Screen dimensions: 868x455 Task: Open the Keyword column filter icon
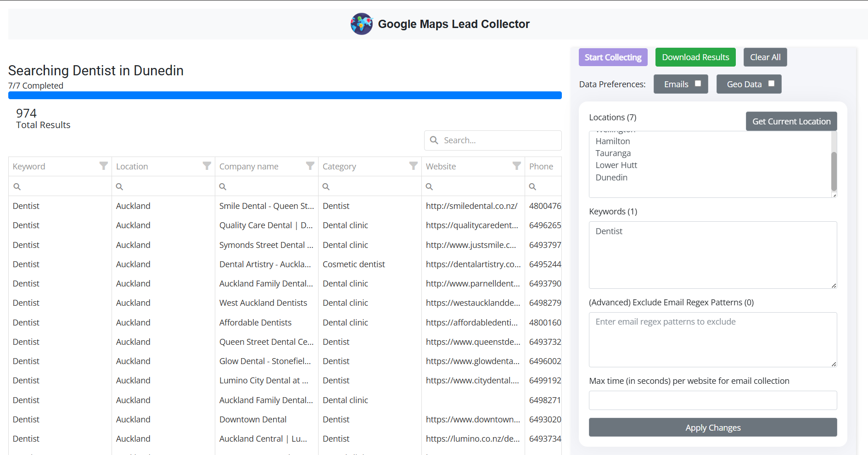pos(104,166)
